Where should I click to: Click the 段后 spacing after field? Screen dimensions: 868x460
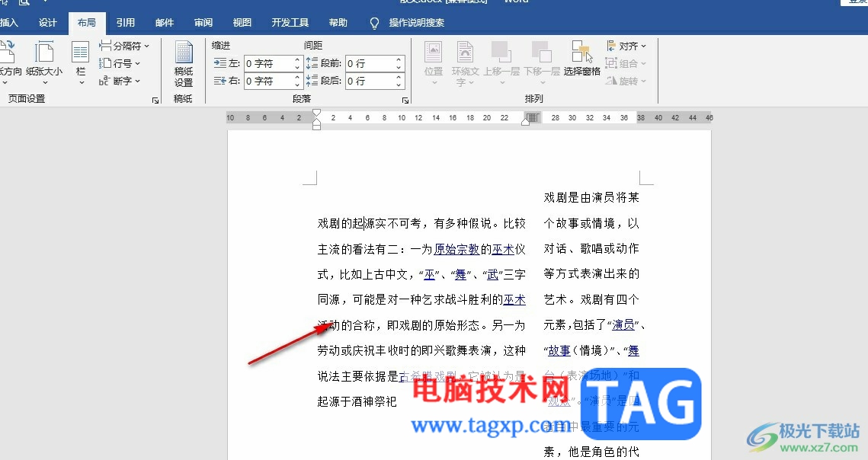click(370, 81)
